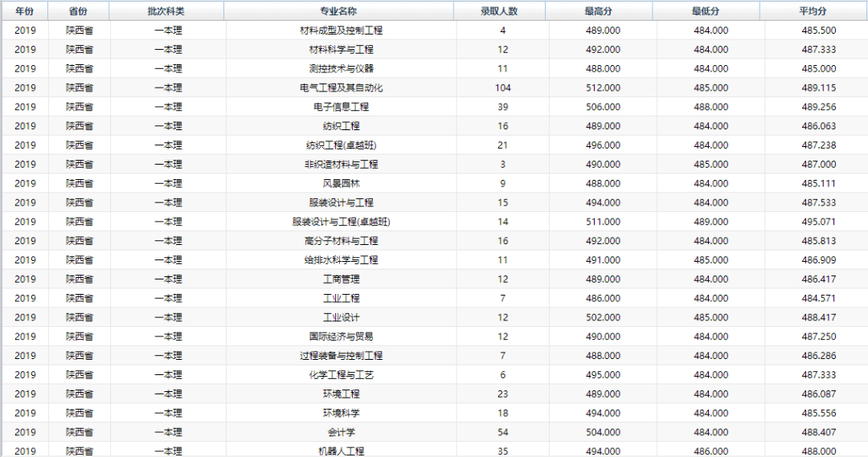The width and height of the screenshot is (868, 457).
Task: Click the average score 495.071 cell
Action: (819, 222)
